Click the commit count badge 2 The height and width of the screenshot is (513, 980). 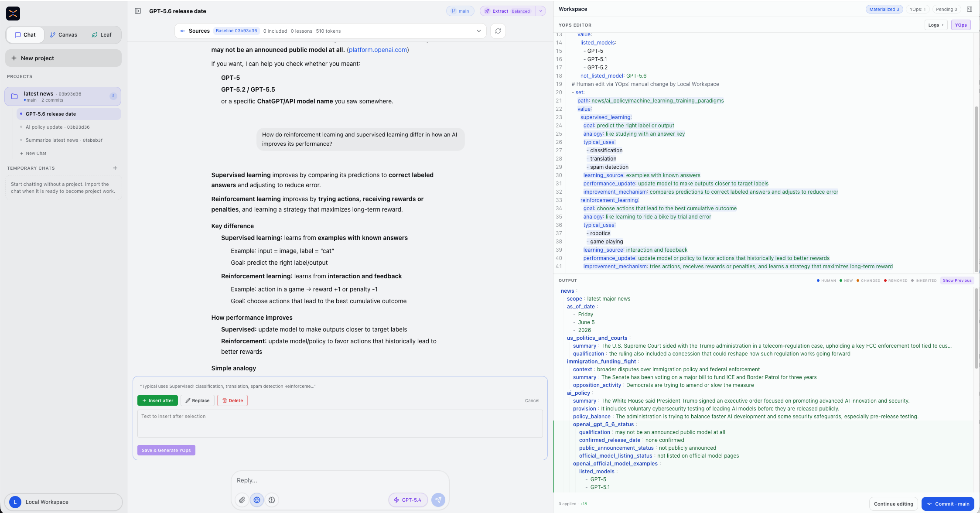[113, 96]
